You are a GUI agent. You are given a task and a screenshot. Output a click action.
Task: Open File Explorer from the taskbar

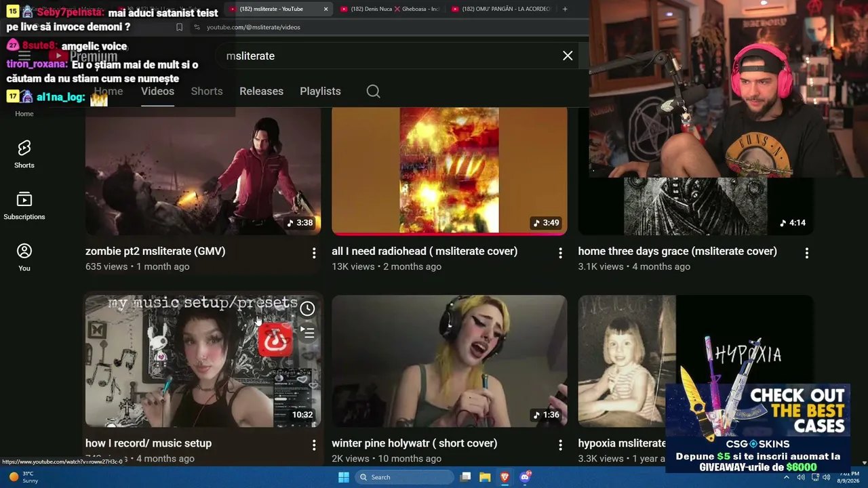click(x=485, y=477)
